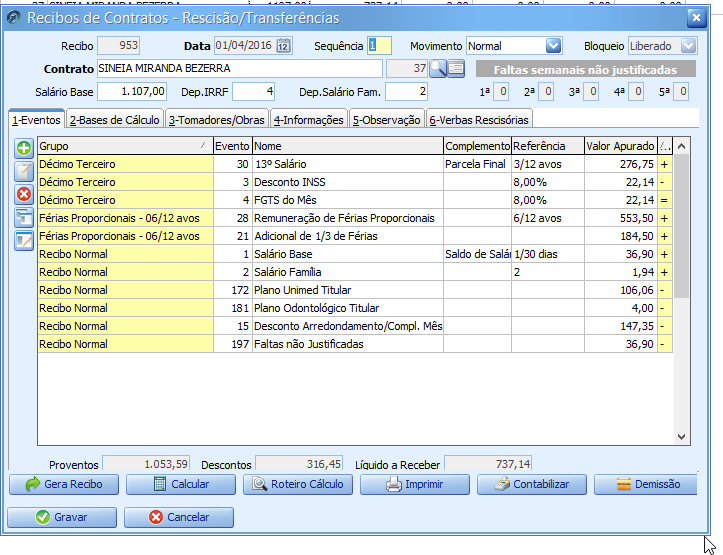Screen dimensions: 723x555
Task: Click the Salário Base field
Action: pyautogui.click(x=132, y=91)
